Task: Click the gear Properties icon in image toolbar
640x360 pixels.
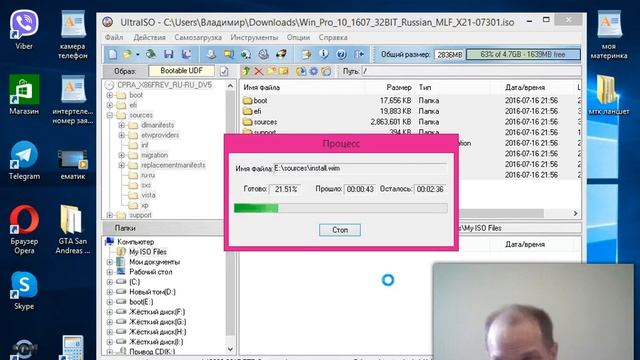Action: (313, 71)
